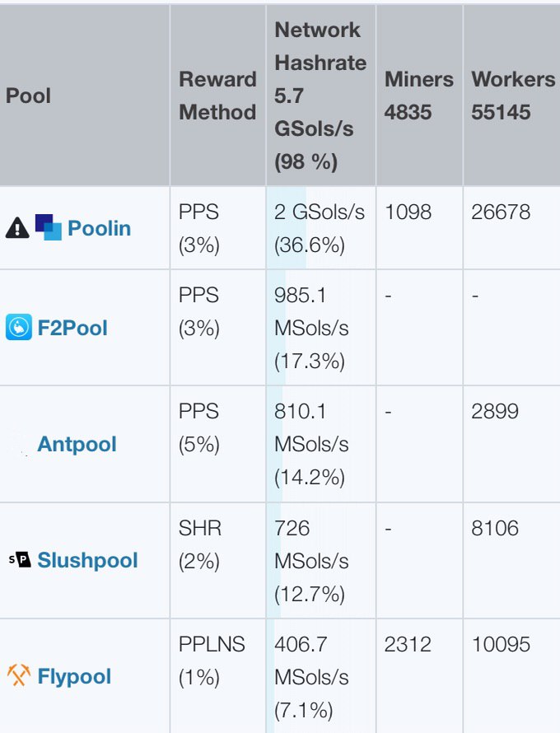Click Poolin's 2 GSols/s hashrate bar
This screenshot has height=733, width=560.
pos(320,228)
